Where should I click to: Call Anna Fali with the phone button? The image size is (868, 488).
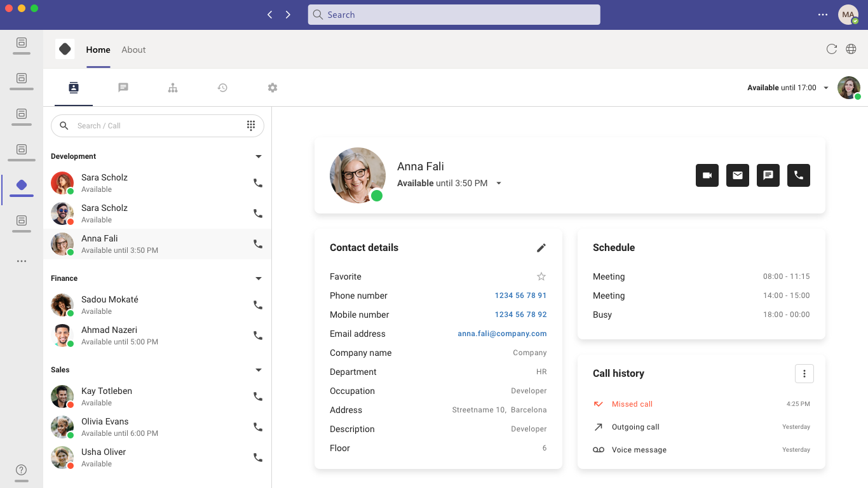point(799,175)
